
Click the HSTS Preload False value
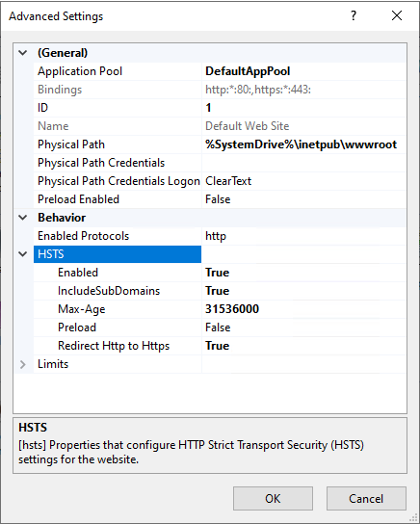(218, 327)
